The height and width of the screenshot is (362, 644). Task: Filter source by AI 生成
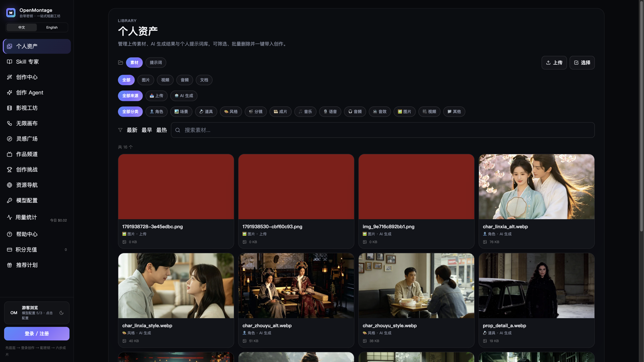(184, 96)
